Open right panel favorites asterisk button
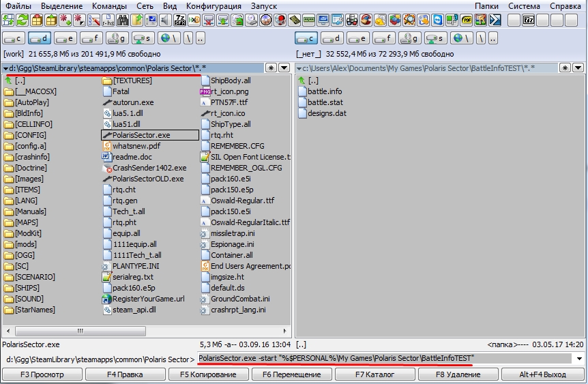This screenshot has height=384, width=588. point(565,68)
